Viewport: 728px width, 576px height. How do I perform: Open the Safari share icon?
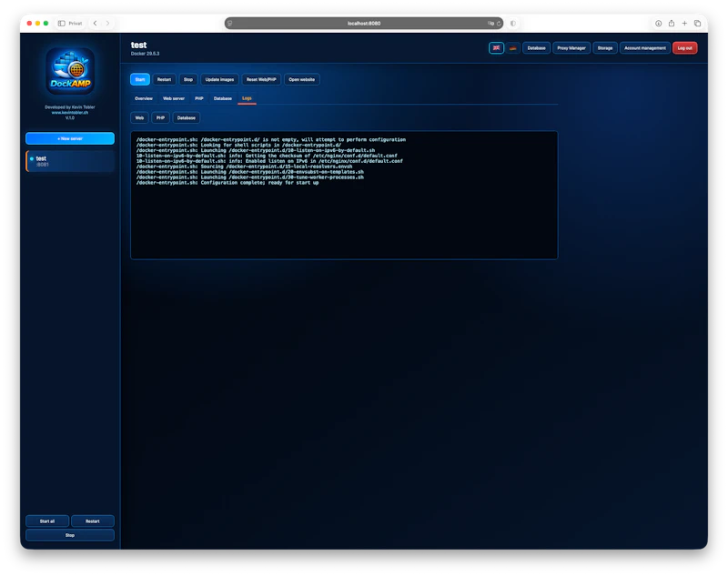pos(672,24)
